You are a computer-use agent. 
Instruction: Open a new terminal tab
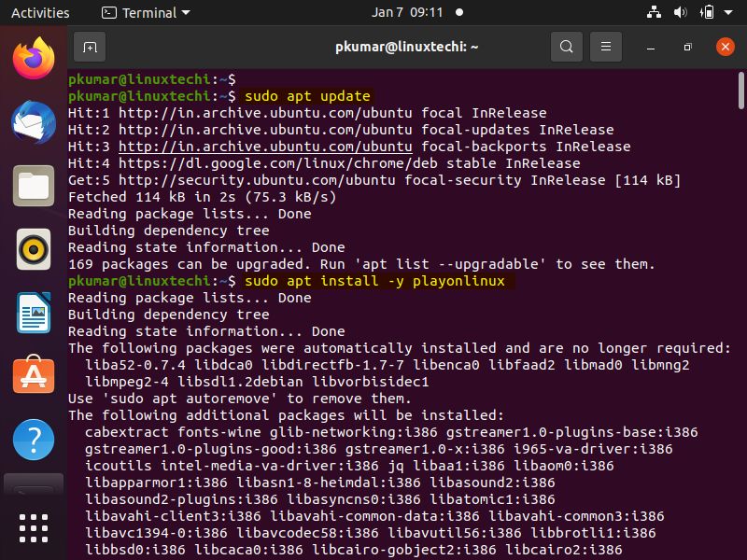pos(89,45)
